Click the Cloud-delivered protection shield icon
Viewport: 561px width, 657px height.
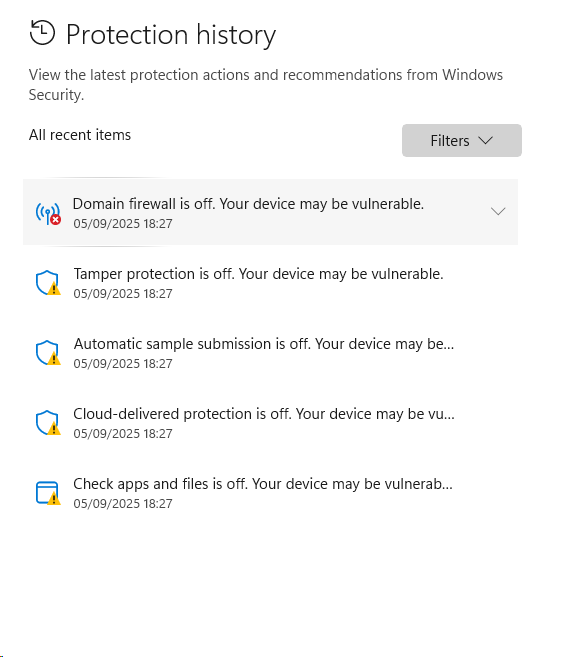click(48, 423)
